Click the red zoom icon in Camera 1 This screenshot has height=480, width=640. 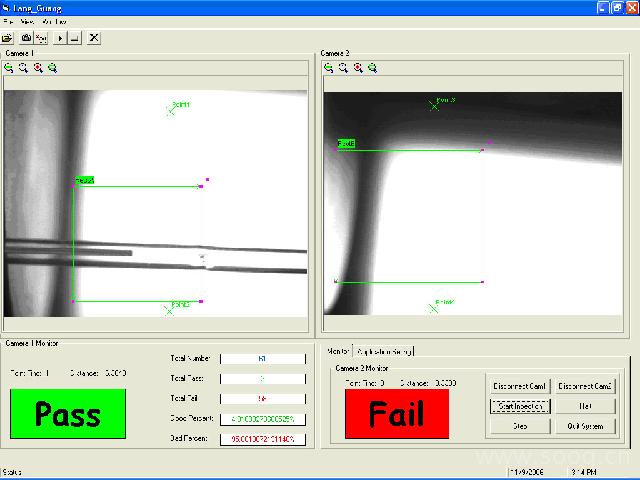click(x=38, y=68)
